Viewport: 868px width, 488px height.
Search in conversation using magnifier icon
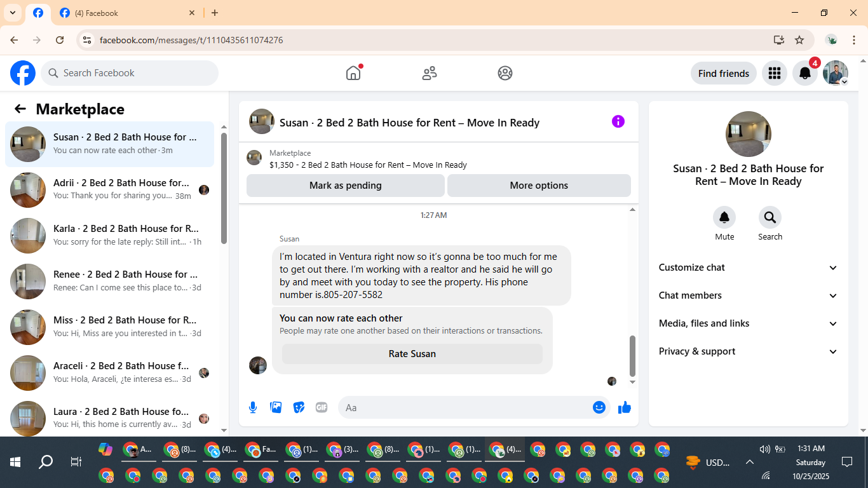(770, 218)
